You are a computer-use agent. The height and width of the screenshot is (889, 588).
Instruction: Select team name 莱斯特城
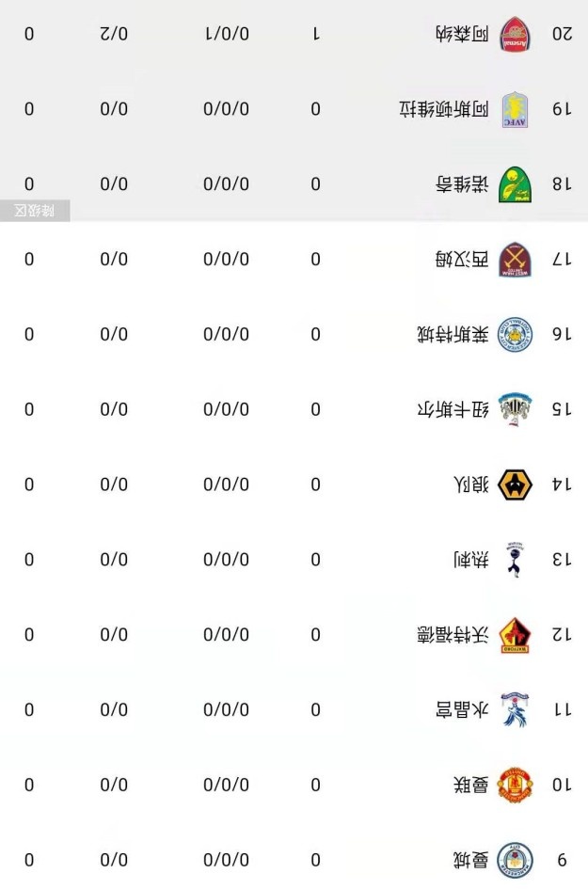pos(453,335)
